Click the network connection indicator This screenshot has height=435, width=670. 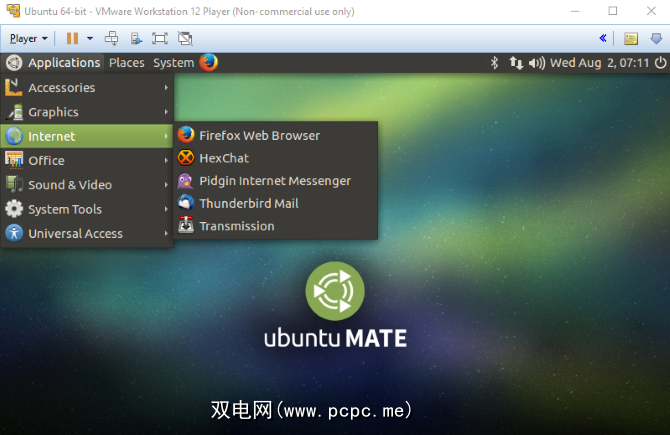pos(516,62)
